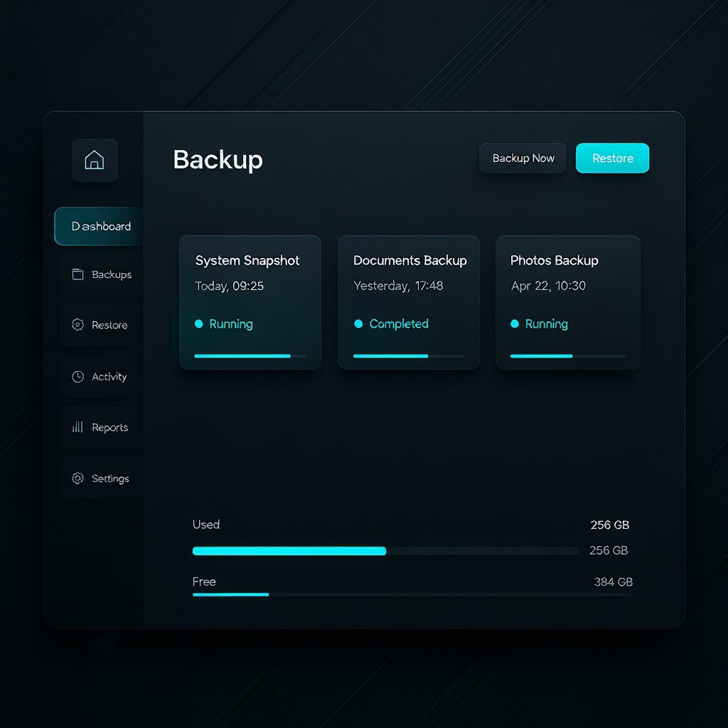Click System Snapshot progress bar
This screenshot has height=728, width=728.
[251, 356]
